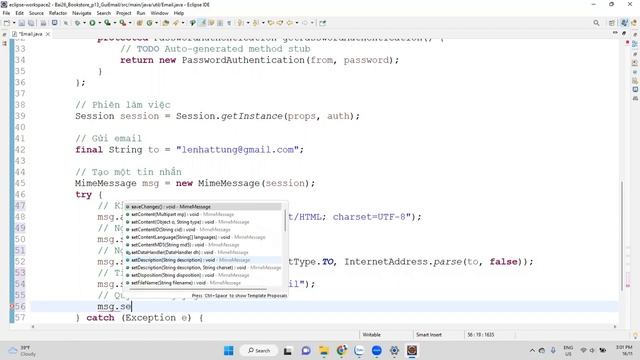Viewport: 640px width, 360px height.
Task: Click the Windows Start button on taskbar
Action: [x=229, y=351]
